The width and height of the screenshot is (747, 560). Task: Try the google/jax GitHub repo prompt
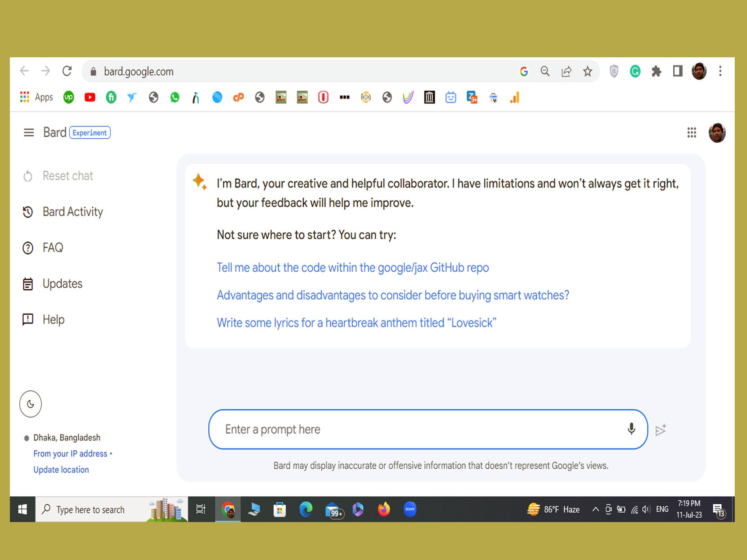(x=353, y=268)
